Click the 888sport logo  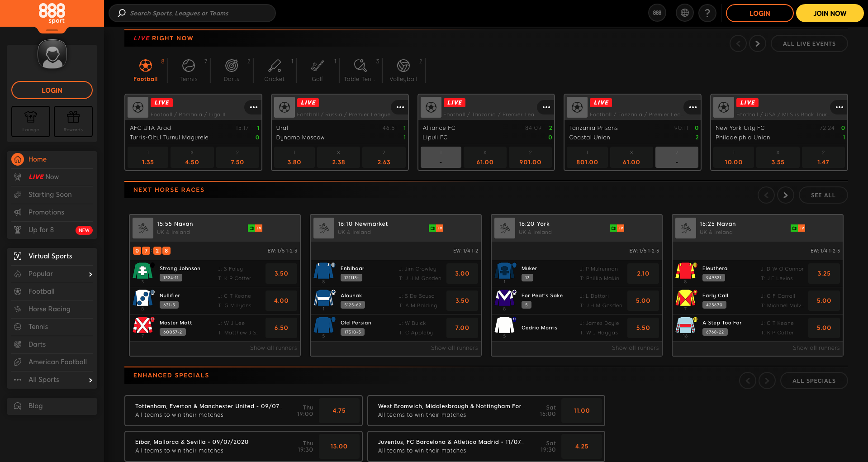tap(52, 13)
